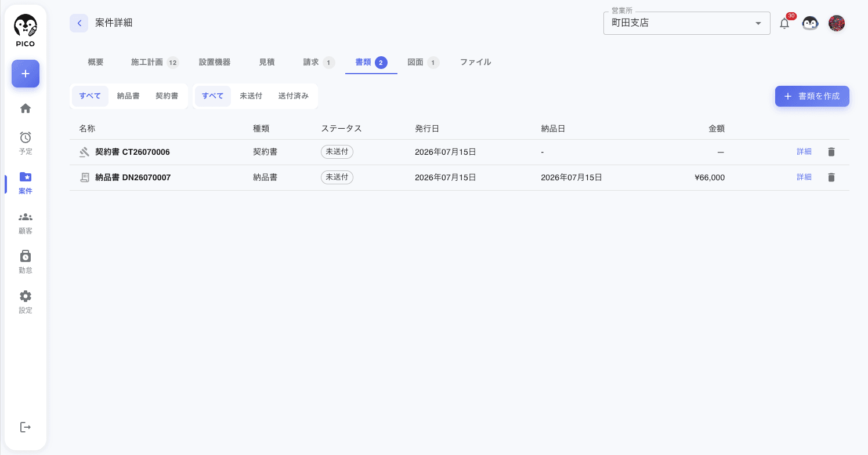This screenshot has height=455, width=868.
Task: Delete 契約書 CT26070006 via trash icon
Action: (x=831, y=152)
